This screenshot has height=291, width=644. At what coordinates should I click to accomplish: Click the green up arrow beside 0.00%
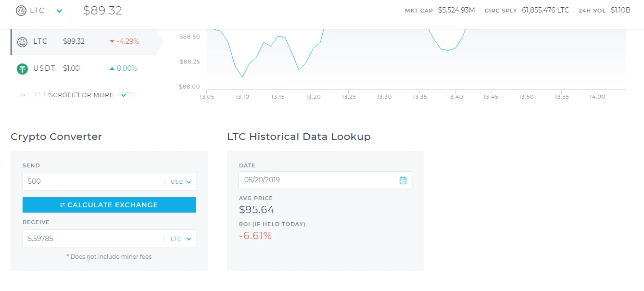tap(112, 69)
